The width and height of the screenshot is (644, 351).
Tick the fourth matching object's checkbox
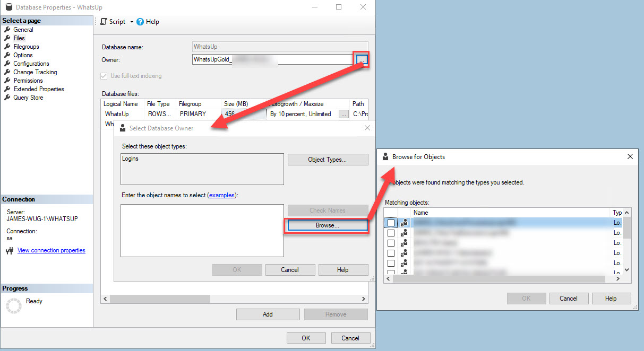(391, 253)
